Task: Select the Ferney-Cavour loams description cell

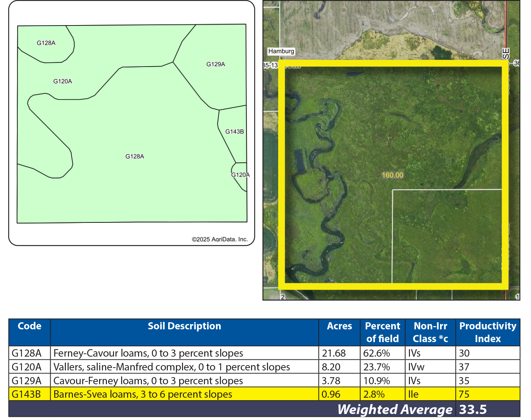Action: 148,353
